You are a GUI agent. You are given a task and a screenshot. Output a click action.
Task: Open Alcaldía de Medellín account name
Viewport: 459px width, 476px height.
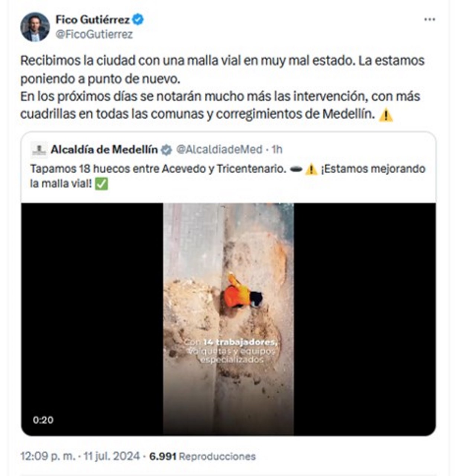pos(104,149)
